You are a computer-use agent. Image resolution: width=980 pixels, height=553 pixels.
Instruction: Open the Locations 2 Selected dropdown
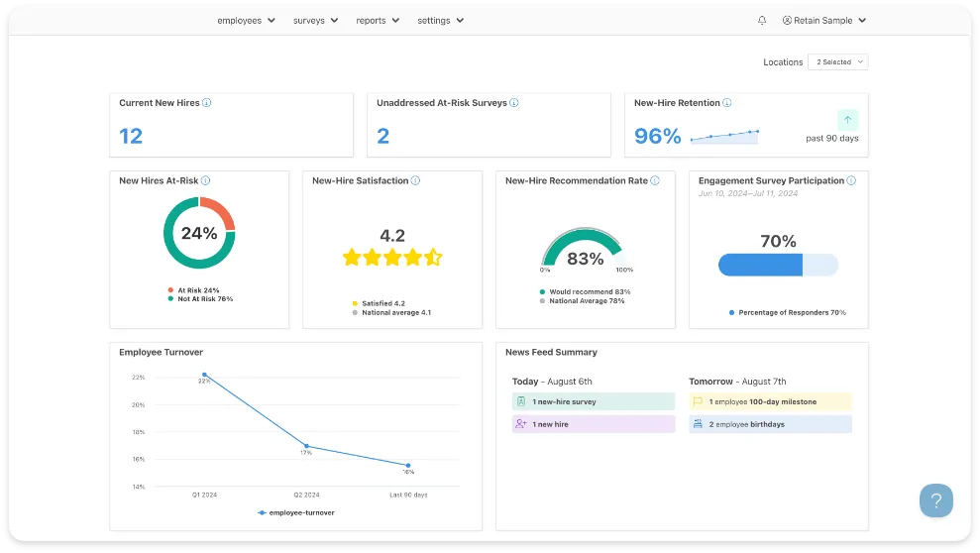pos(837,61)
